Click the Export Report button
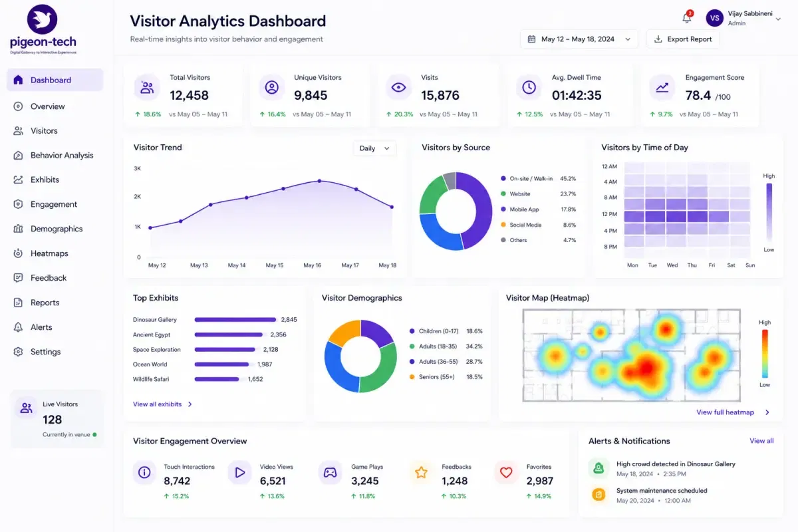798x532 pixels. 683,39
